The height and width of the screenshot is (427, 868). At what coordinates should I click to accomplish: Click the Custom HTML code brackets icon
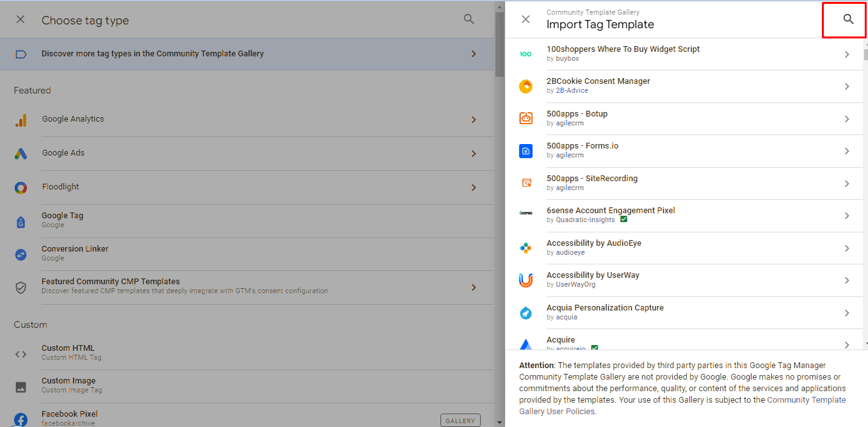coord(20,353)
